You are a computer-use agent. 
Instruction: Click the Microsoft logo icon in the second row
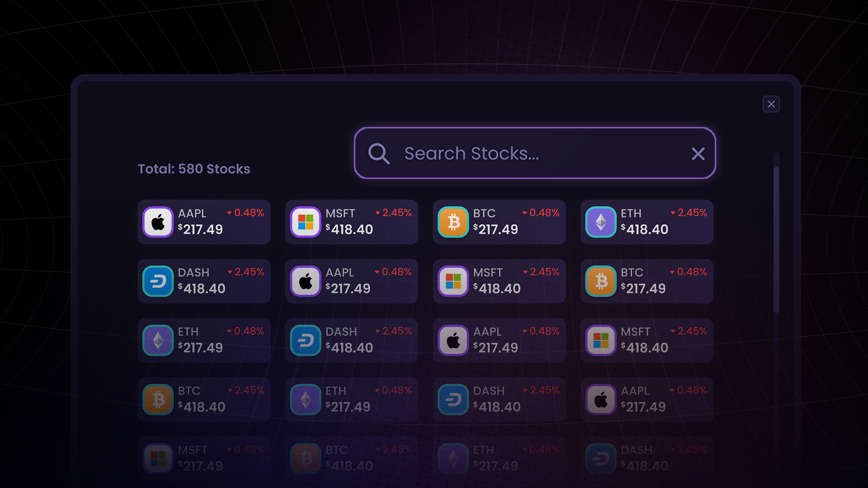[453, 282]
